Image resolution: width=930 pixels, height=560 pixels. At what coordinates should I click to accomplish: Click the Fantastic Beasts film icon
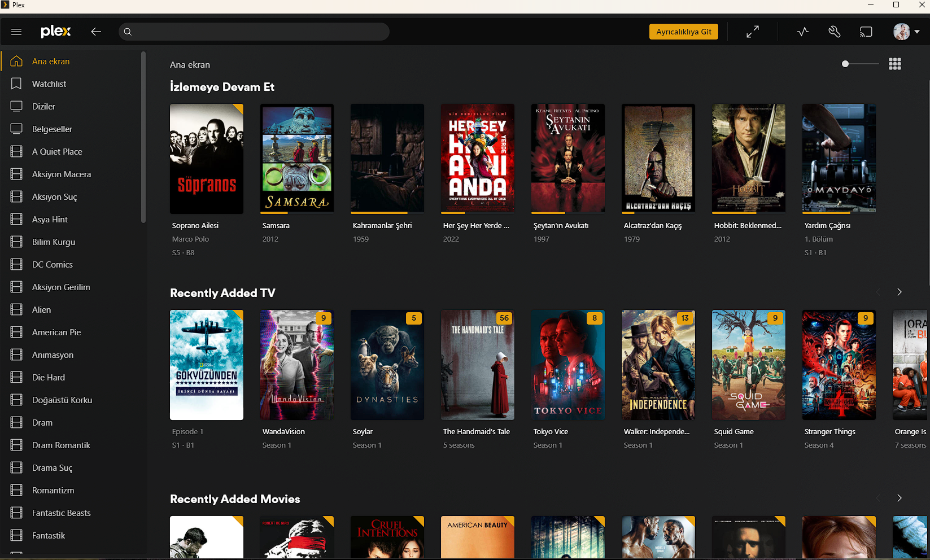[x=16, y=513]
